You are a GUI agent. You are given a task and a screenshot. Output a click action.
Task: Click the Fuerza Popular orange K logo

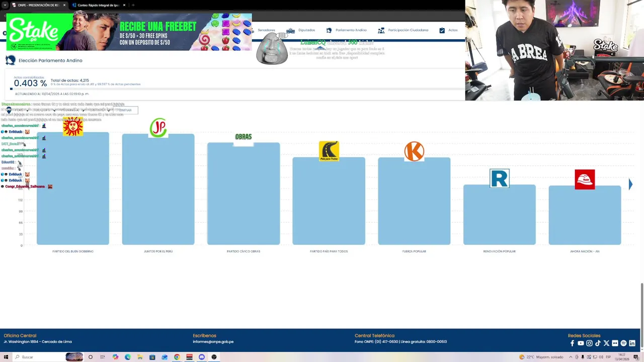tap(414, 151)
